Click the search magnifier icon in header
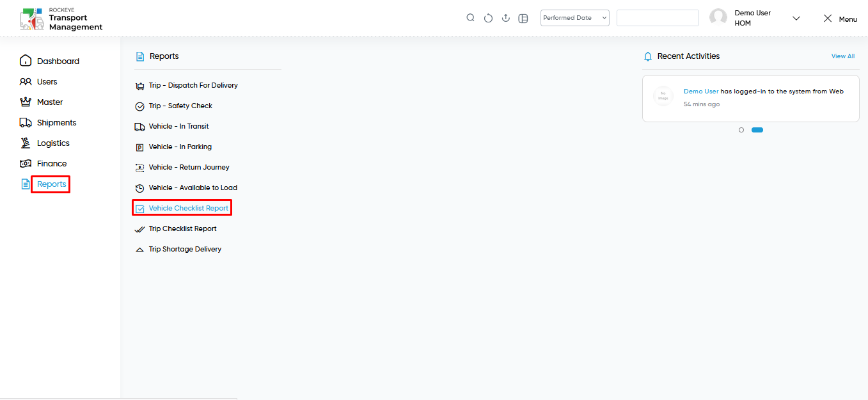Viewport: 868px width, 400px height. (x=470, y=18)
